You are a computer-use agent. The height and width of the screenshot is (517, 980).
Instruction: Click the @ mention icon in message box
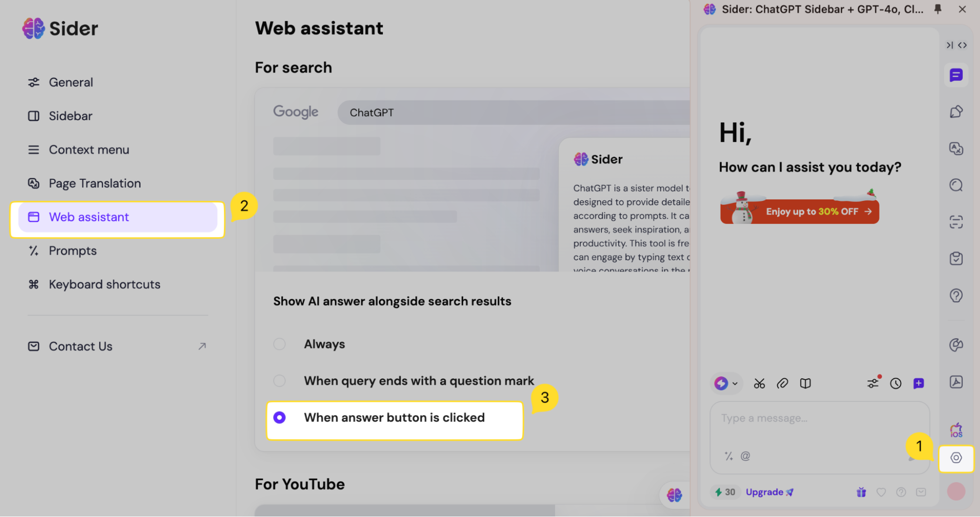point(745,456)
